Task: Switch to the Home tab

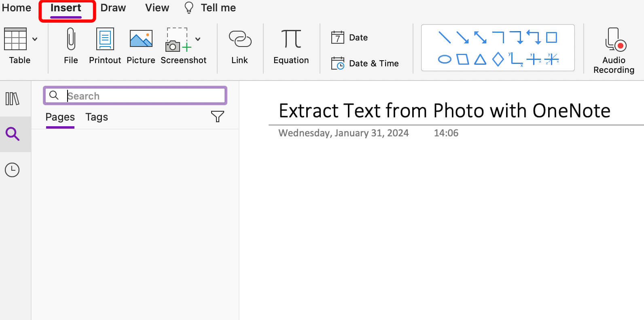Action: (17, 8)
